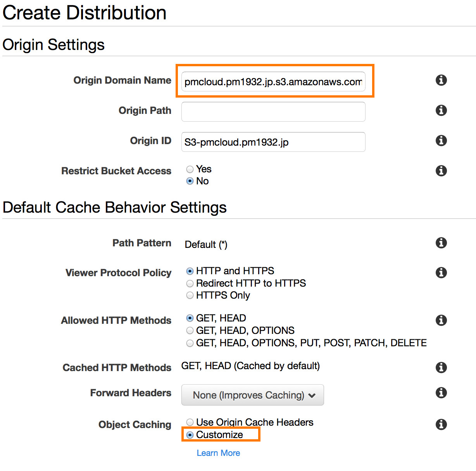Click the Origin ID help icon

pyautogui.click(x=441, y=141)
